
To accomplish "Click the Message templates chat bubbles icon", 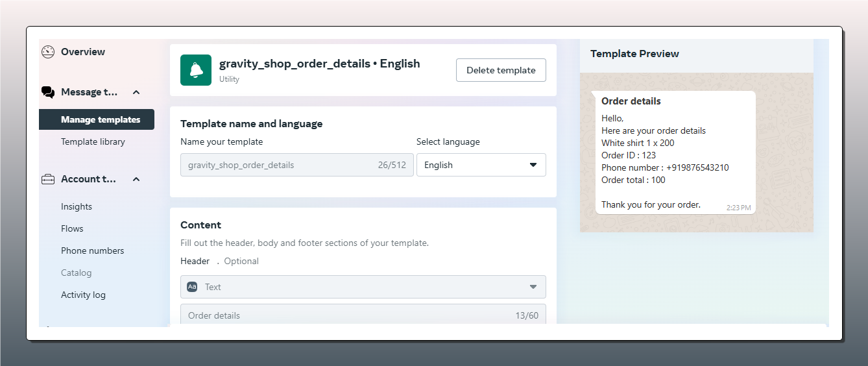I will [x=48, y=92].
